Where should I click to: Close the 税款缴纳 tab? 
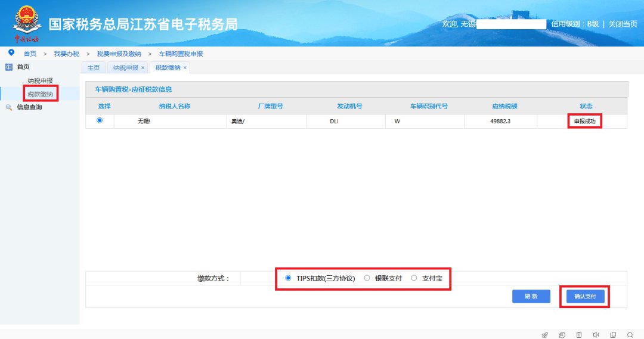pyautogui.click(x=185, y=68)
